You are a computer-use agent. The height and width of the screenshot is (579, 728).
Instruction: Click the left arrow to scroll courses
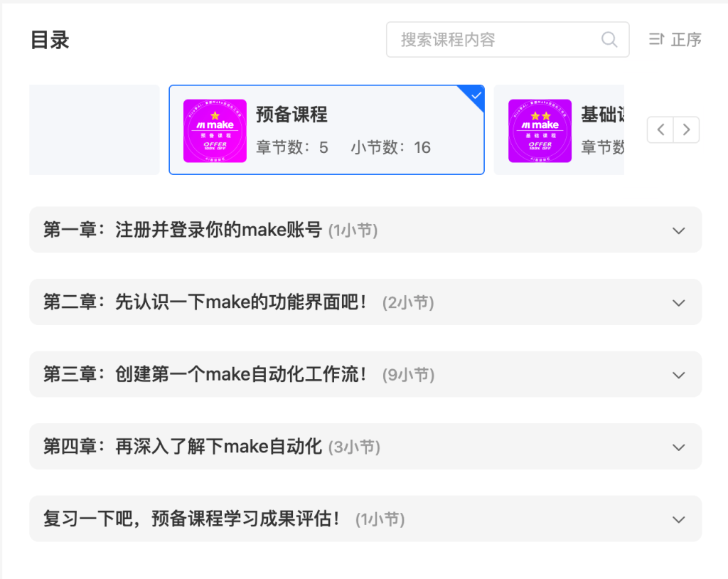[x=660, y=130]
